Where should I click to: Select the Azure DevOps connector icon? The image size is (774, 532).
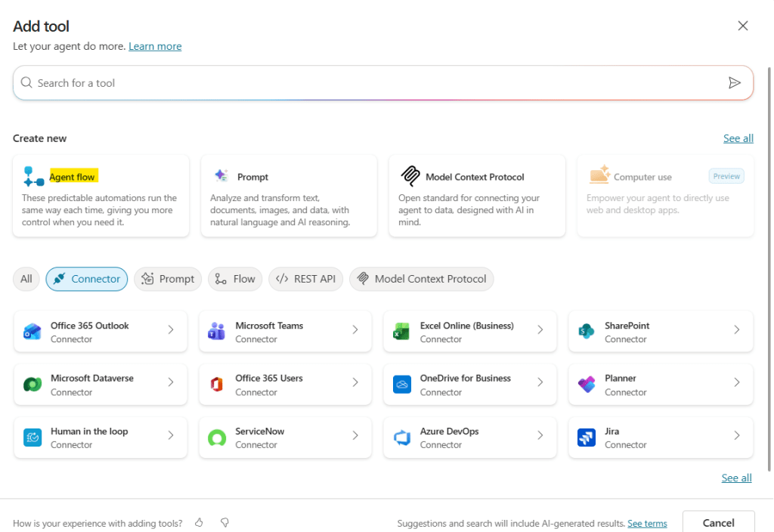click(401, 437)
